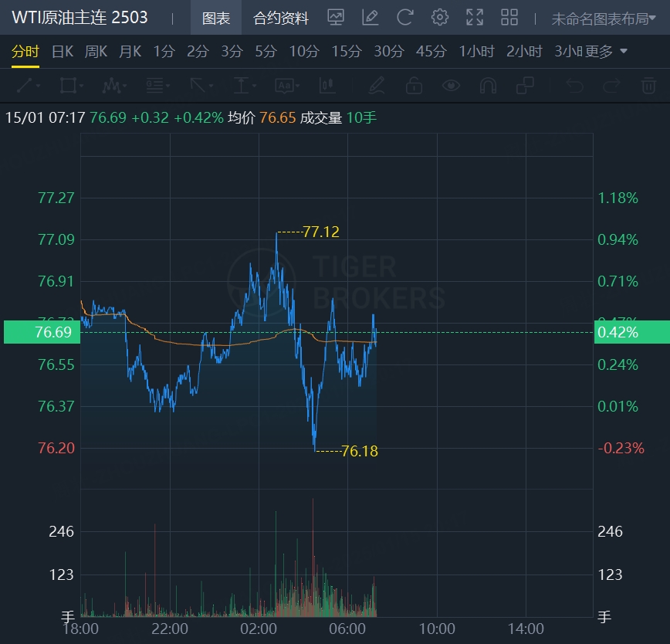The image size is (670, 644).
Task: Open chart settings gear
Action: point(439,17)
